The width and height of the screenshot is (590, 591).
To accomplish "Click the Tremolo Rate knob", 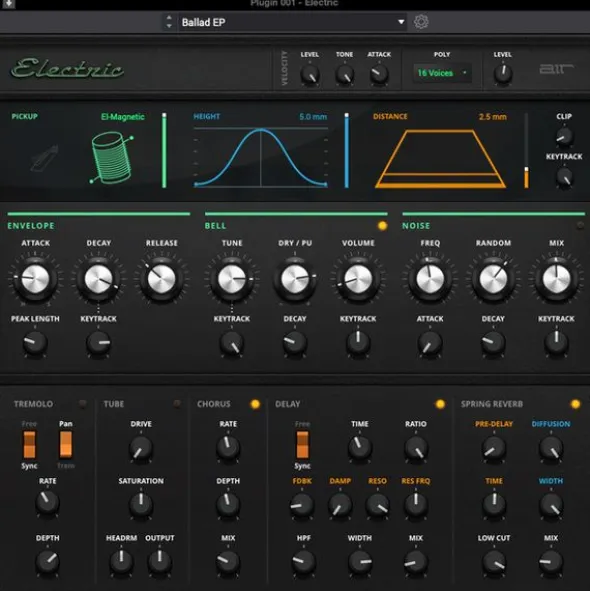I will (48, 503).
